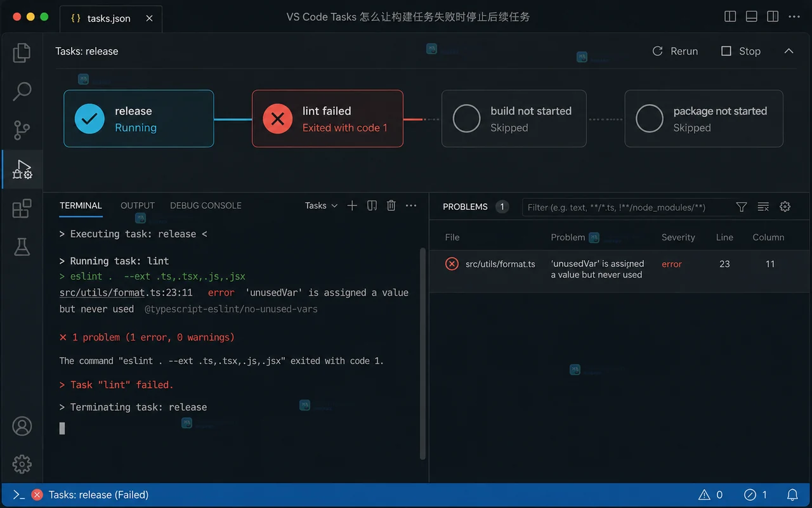This screenshot has height=508, width=812.
Task: Click the terminal icon in status bar
Action: [19, 495]
